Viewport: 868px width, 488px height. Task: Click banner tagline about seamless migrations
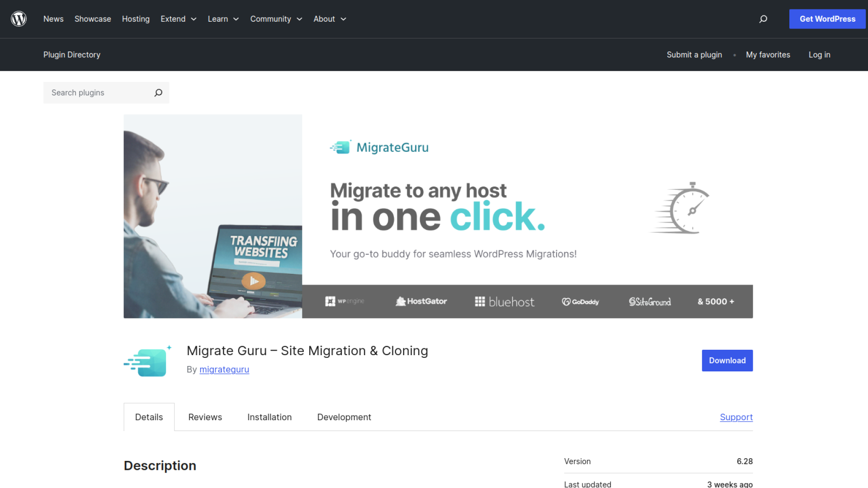point(453,254)
